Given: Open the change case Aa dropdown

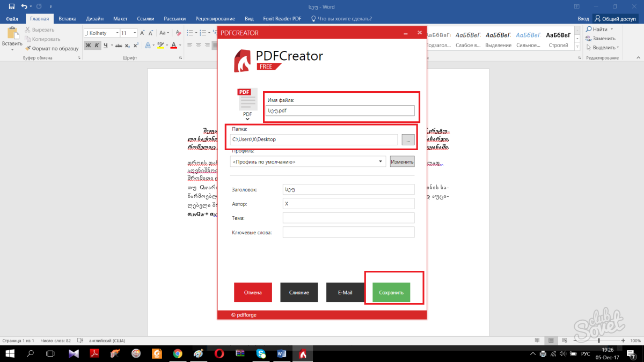Looking at the screenshot, I should click(x=163, y=33).
